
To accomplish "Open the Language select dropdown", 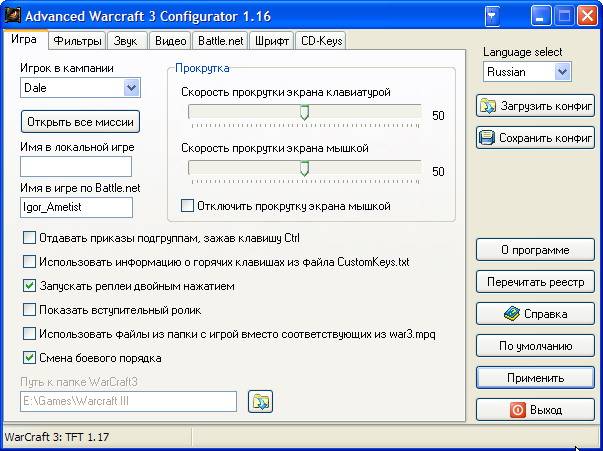I will pyautogui.click(x=562, y=72).
